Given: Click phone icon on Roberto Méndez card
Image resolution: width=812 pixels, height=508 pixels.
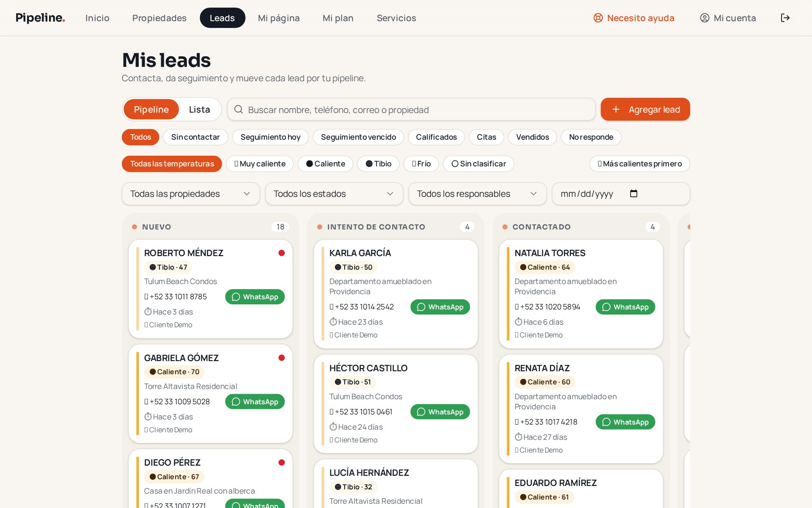Looking at the screenshot, I should click(146, 296).
